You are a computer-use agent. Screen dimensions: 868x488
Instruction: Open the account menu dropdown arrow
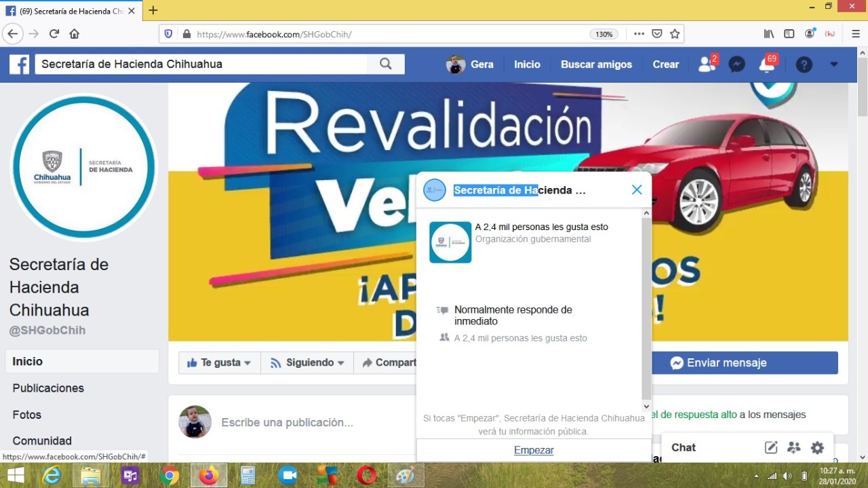click(x=834, y=64)
